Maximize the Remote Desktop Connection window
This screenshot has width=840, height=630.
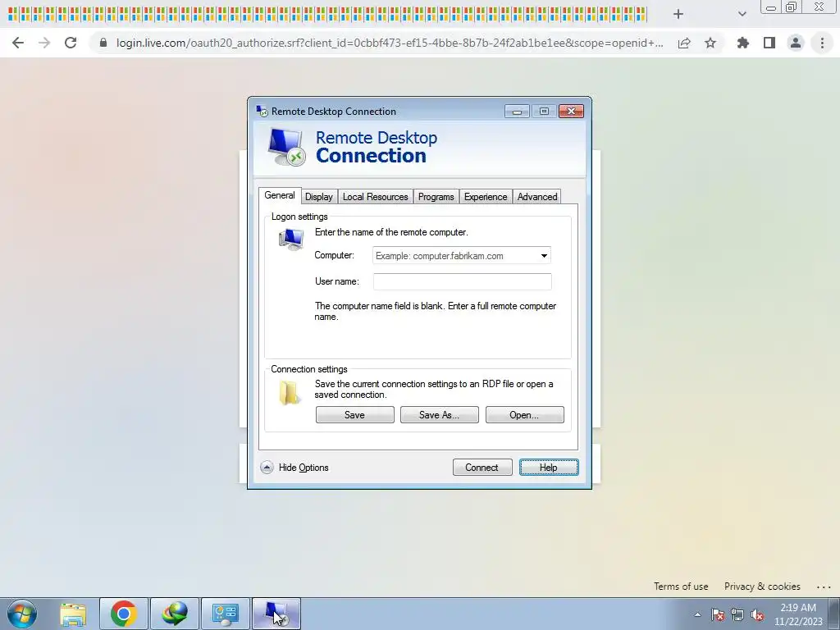coord(544,111)
